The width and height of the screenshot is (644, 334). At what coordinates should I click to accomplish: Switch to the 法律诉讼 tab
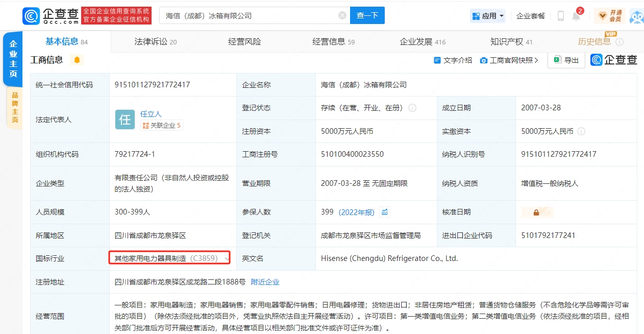[x=156, y=42]
